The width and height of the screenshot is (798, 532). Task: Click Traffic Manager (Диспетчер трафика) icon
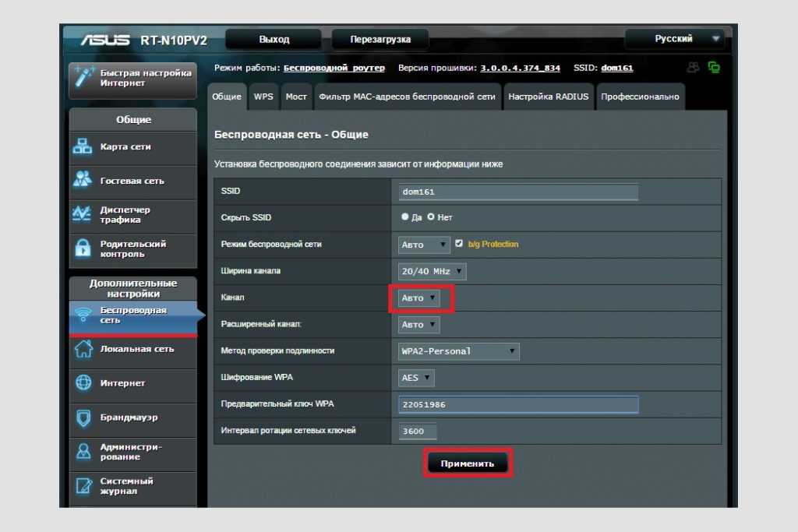pyautogui.click(x=83, y=215)
